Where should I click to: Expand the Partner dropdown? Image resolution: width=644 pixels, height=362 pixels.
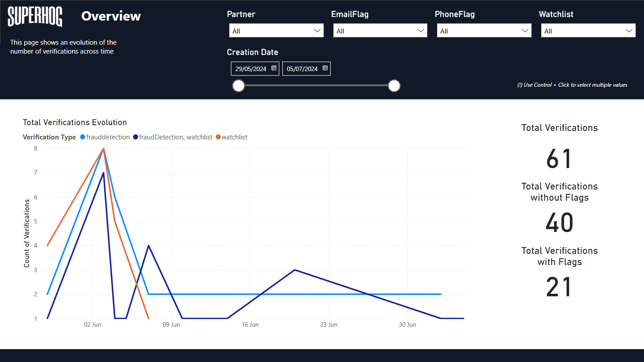[x=276, y=31]
